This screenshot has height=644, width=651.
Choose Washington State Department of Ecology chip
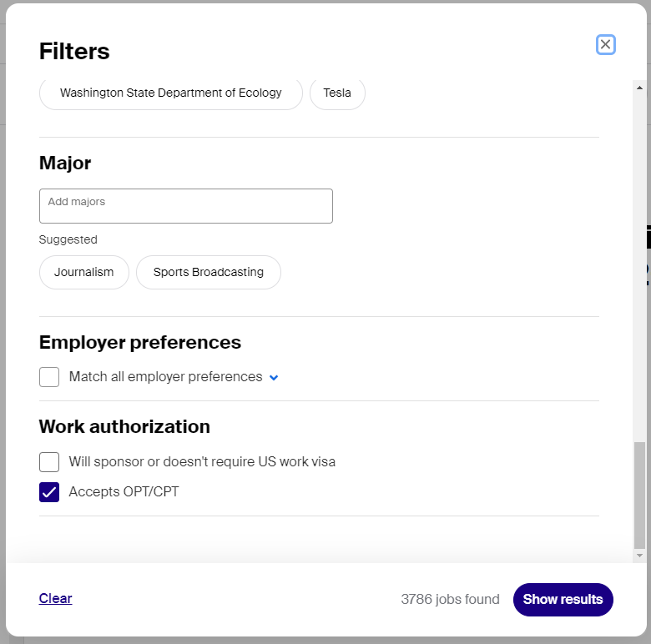(x=170, y=93)
